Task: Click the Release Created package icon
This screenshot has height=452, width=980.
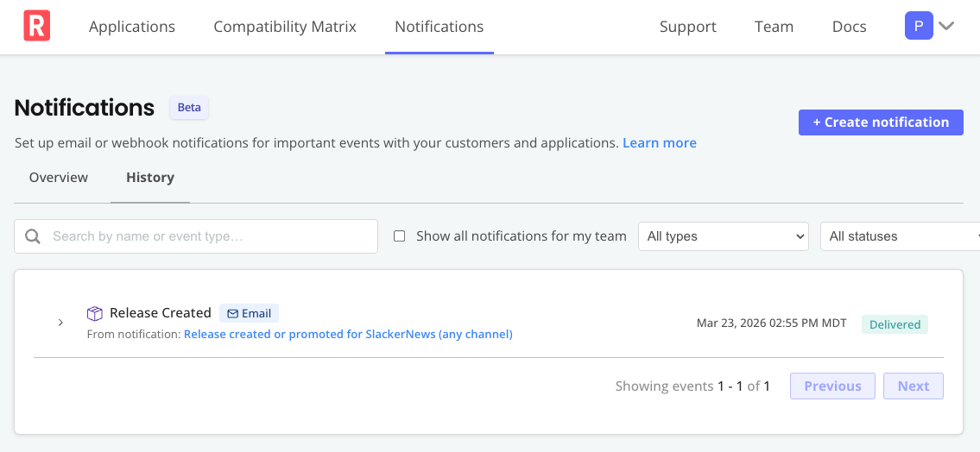Action: [95, 313]
